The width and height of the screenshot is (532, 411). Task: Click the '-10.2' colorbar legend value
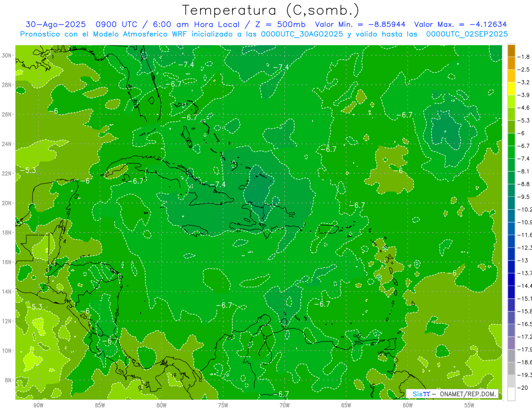525,209
